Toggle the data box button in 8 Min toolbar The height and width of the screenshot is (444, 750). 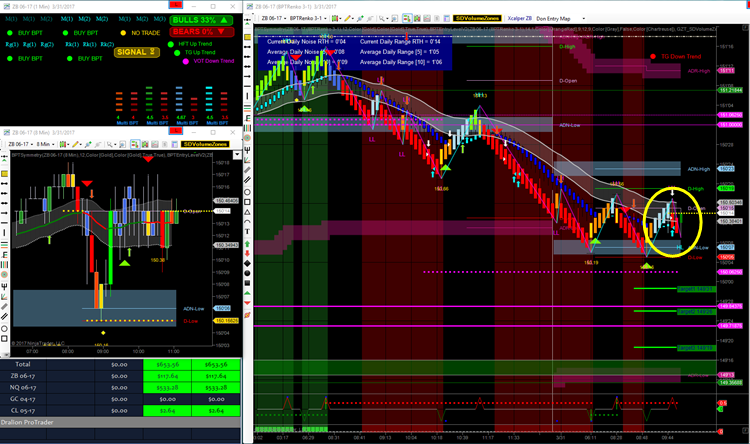click(154, 144)
